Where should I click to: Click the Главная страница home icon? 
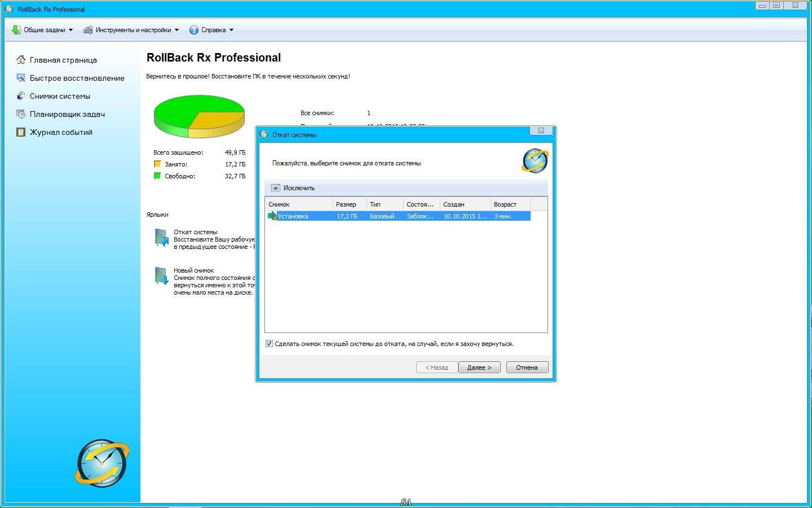coord(21,60)
